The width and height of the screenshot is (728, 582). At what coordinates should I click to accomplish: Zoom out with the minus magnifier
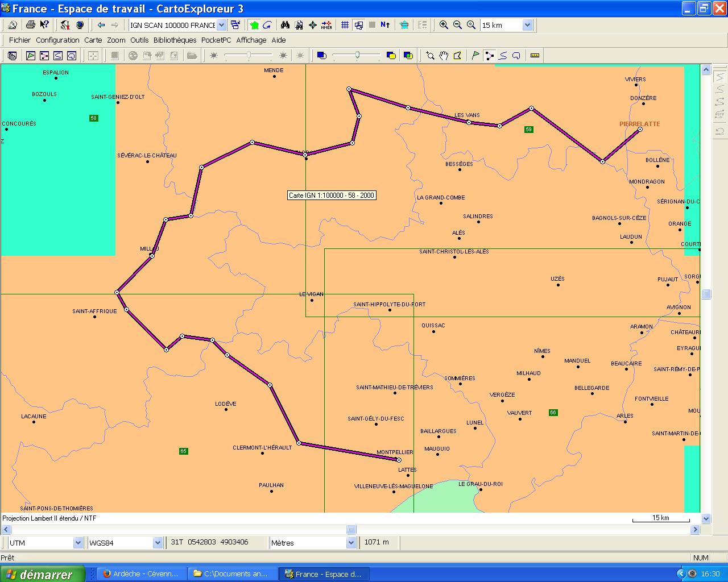(457, 25)
